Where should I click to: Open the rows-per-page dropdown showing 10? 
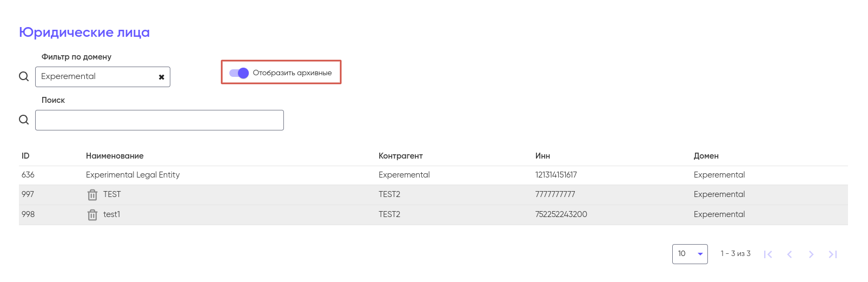tap(690, 254)
